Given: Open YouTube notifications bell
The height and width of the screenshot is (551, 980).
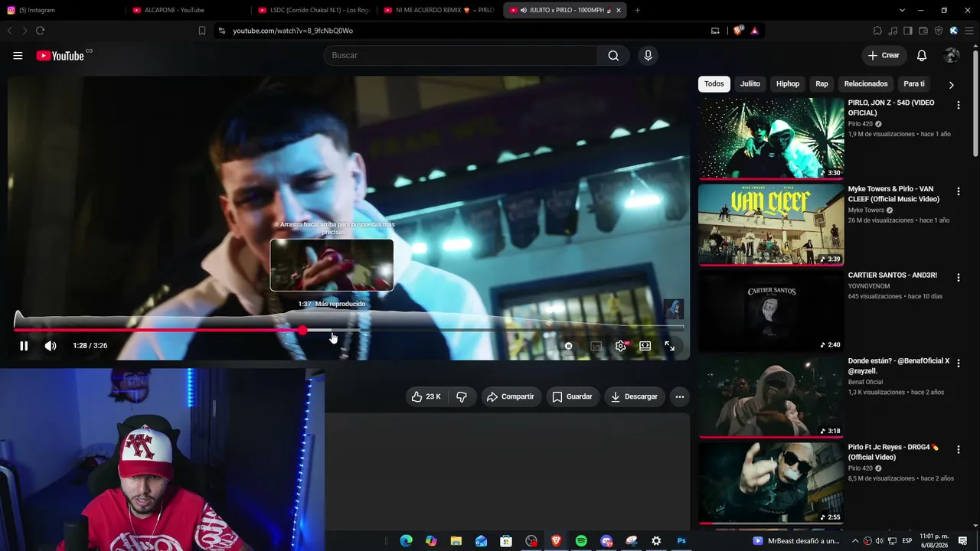Looking at the screenshot, I should pos(922,55).
